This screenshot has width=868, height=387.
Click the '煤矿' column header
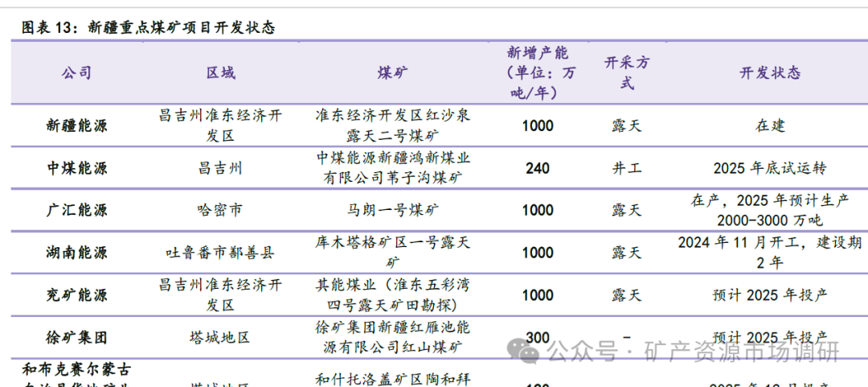[392, 72]
